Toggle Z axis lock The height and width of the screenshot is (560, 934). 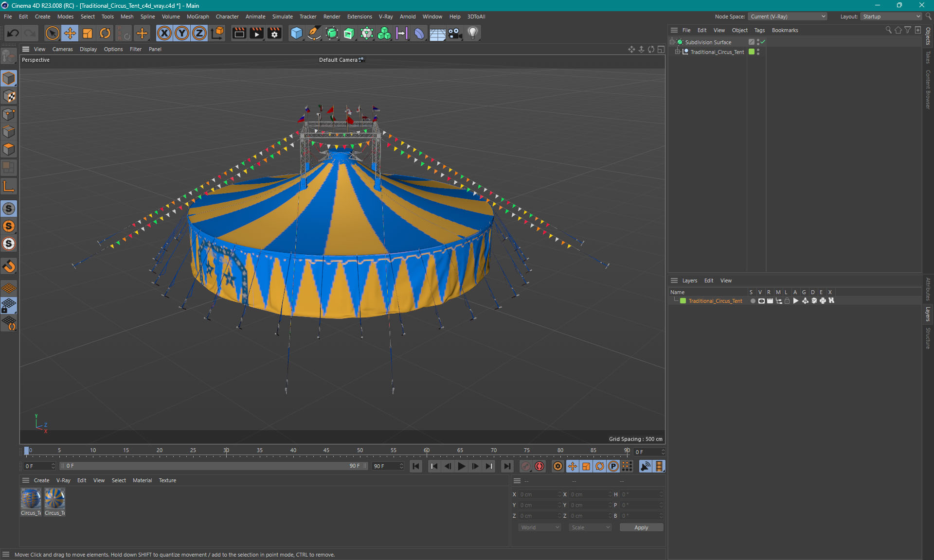pos(199,33)
